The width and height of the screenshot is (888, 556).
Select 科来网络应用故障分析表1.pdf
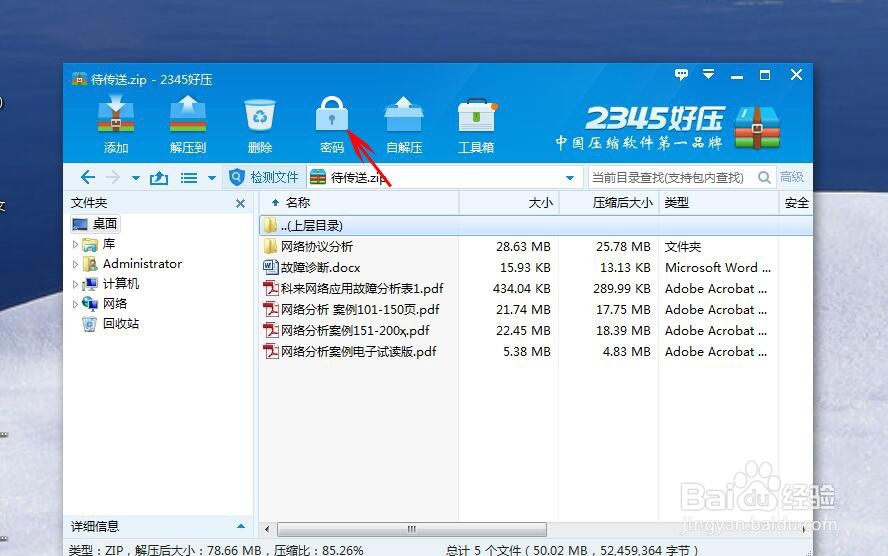pos(536,288)
